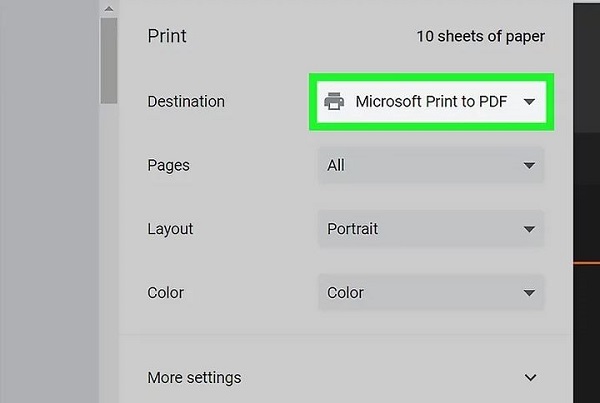
Task: Click the arrow of the Color dropdown
Action: tap(529, 293)
